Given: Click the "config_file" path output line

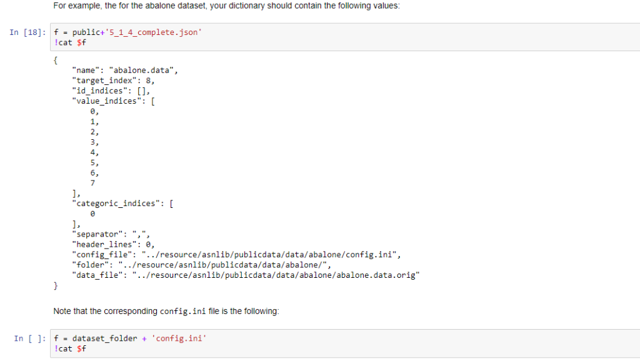Looking at the screenshot, I should click(236, 254).
